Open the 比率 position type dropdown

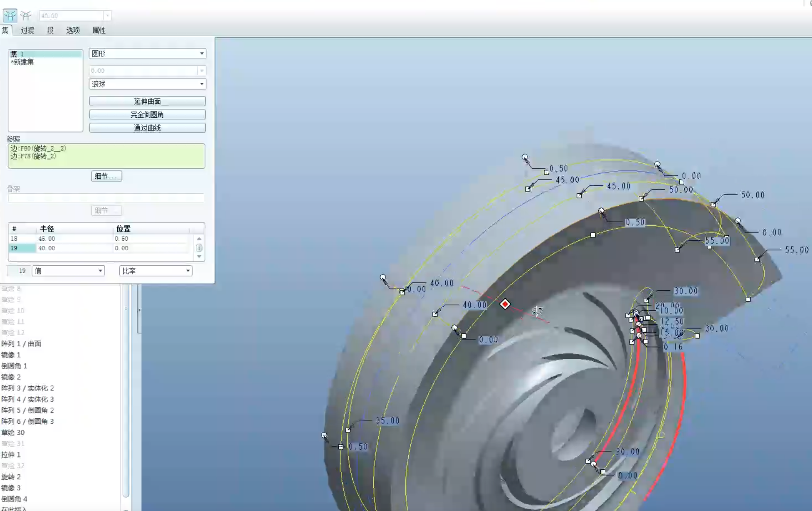155,271
